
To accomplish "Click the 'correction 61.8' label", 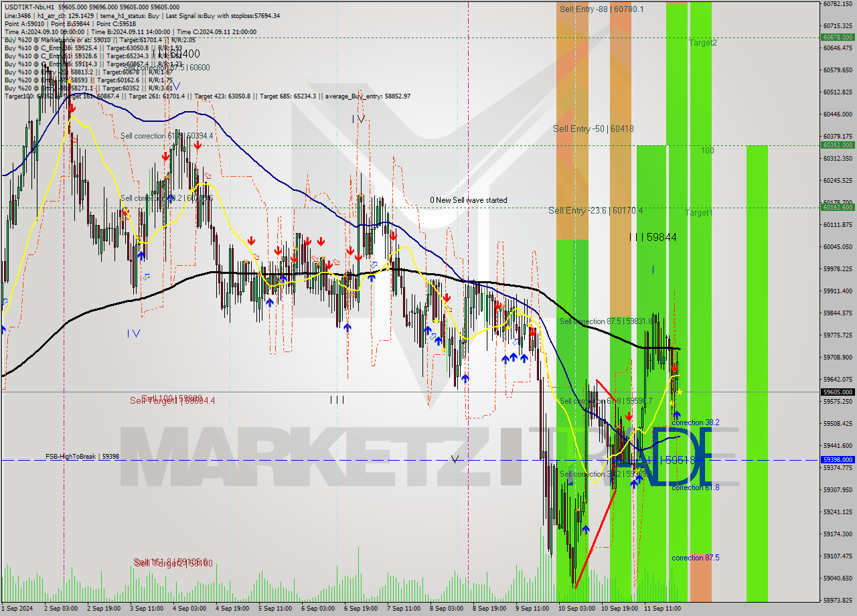I will click(x=696, y=487).
